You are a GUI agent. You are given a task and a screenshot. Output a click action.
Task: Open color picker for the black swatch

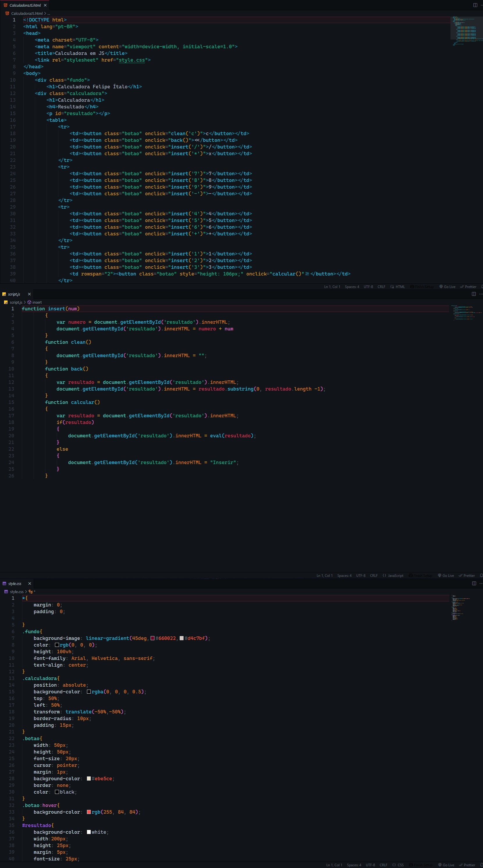pyautogui.click(x=57, y=792)
